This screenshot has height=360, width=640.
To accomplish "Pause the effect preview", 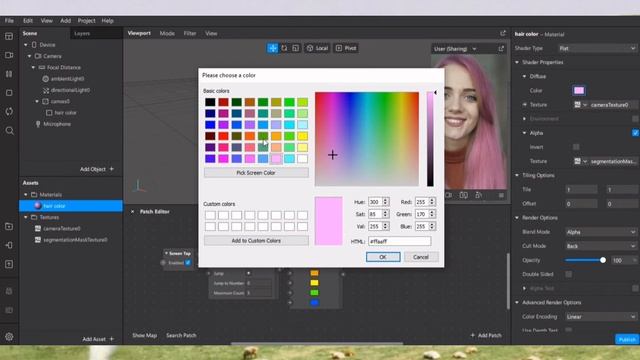I will tap(9, 74).
